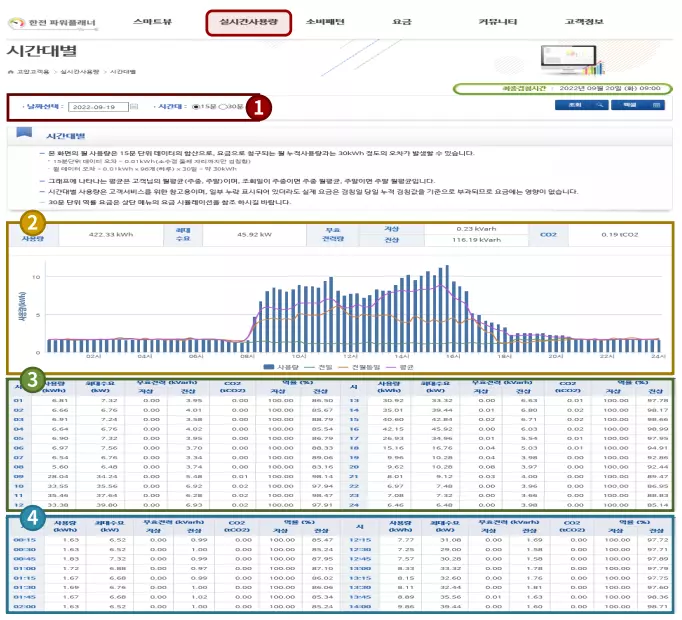Screen dimensions: 682x620
Task: Click the 45.92 kW maximum demand summary value
Action: pos(254,235)
